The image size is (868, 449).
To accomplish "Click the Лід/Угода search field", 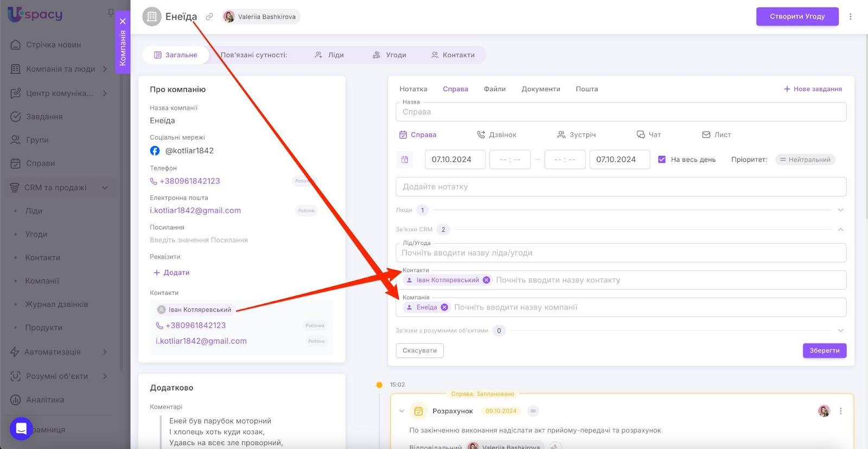I will tap(621, 253).
